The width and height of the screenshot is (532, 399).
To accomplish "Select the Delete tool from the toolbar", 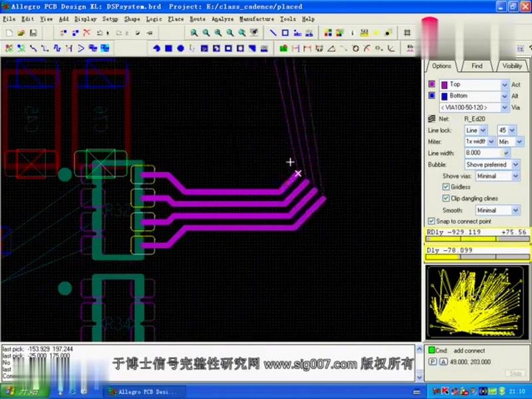I will [87, 33].
